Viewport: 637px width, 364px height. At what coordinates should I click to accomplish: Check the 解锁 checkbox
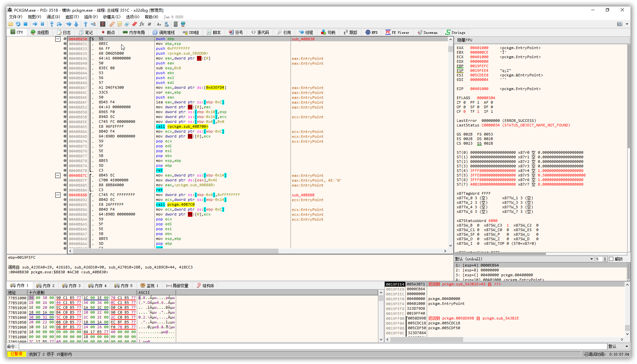tap(611, 259)
